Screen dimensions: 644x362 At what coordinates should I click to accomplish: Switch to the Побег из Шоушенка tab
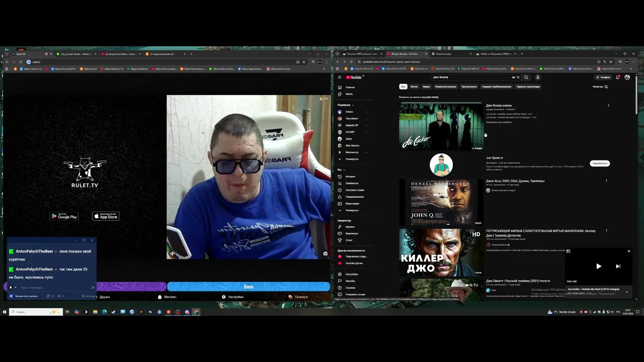point(496,54)
